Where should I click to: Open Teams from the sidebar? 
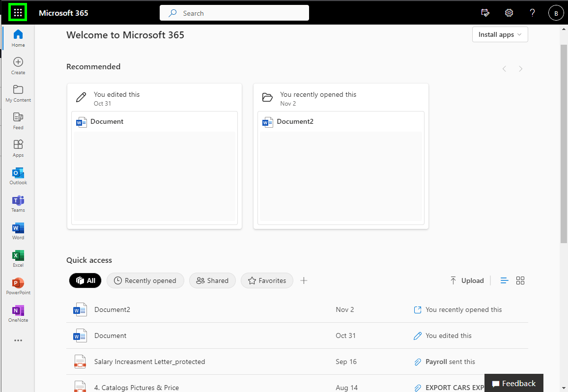(x=18, y=203)
